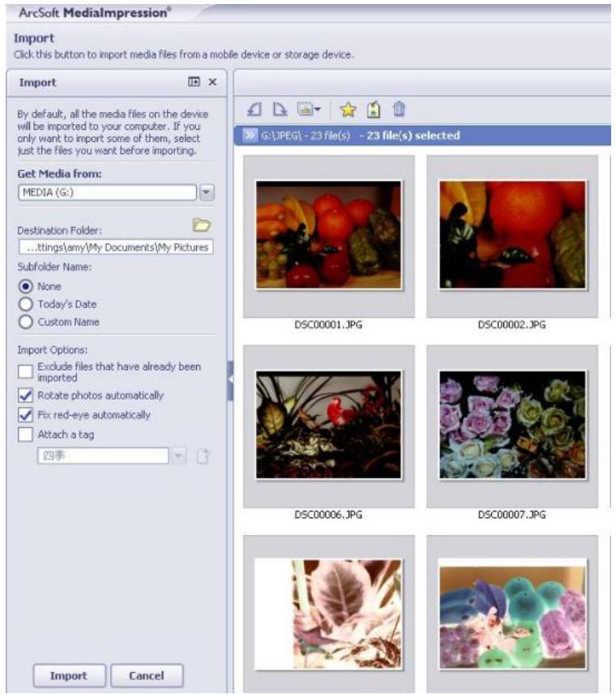Image resolution: width=616 pixels, height=694 pixels.
Task: Open the tag name dropdown arrow
Action: [x=179, y=456]
